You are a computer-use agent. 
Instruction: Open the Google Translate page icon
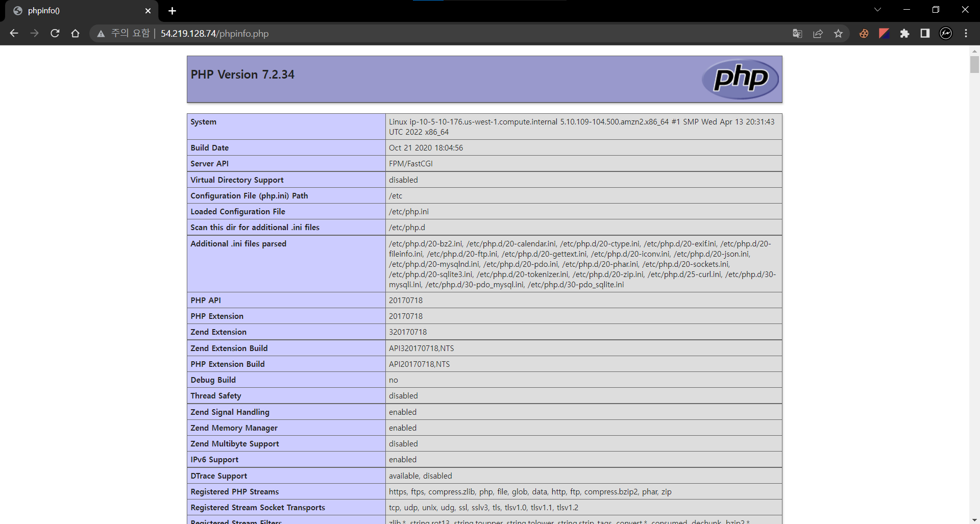pos(797,34)
